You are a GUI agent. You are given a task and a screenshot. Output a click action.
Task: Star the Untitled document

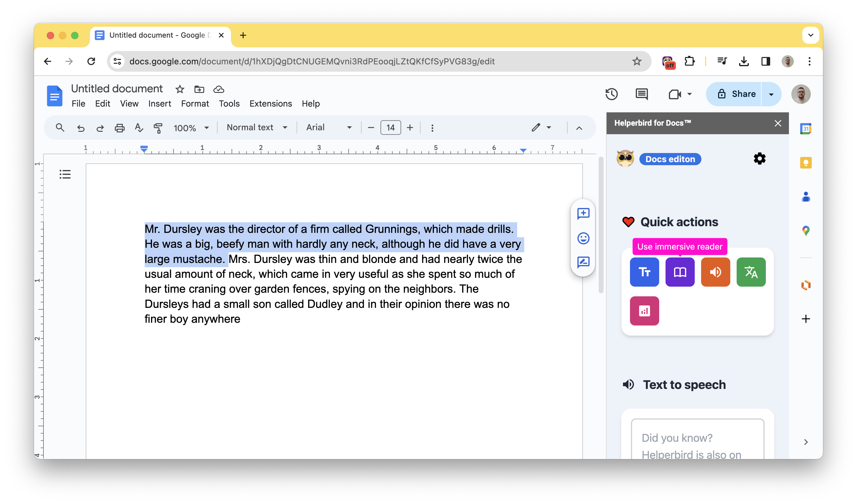click(x=180, y=89)
